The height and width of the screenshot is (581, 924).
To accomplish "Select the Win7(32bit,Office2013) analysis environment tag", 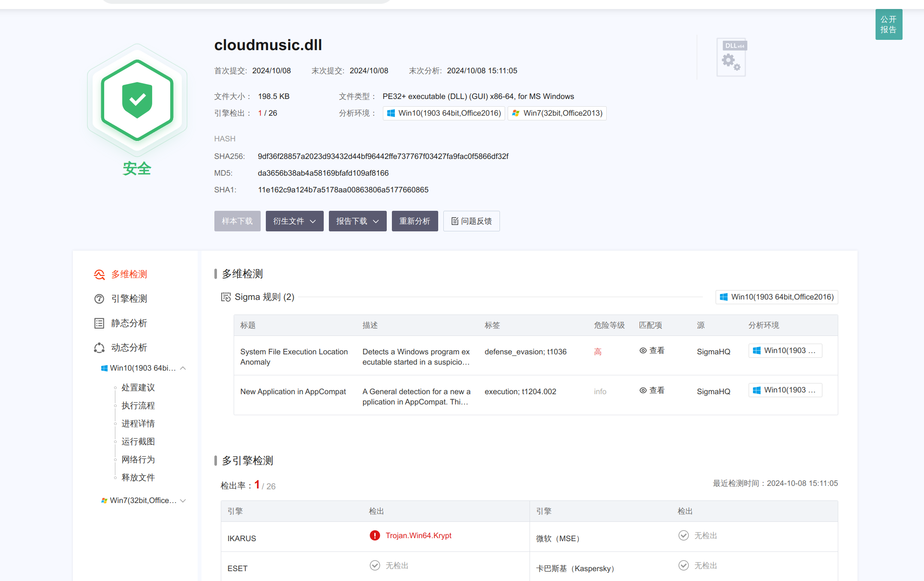I will [x=557, y=113].
